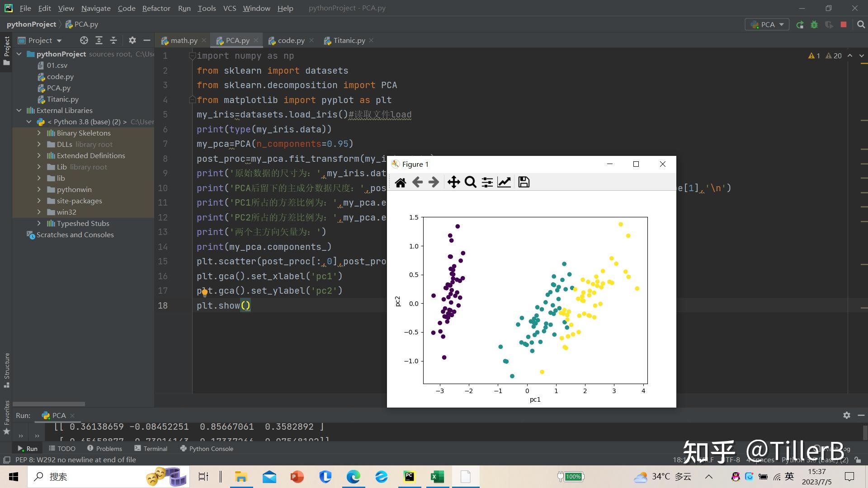The width and height of the screenshot is (868, 488).
Task: Select the Forward navigation arrow icon
Action: click(x=434, y=182)
